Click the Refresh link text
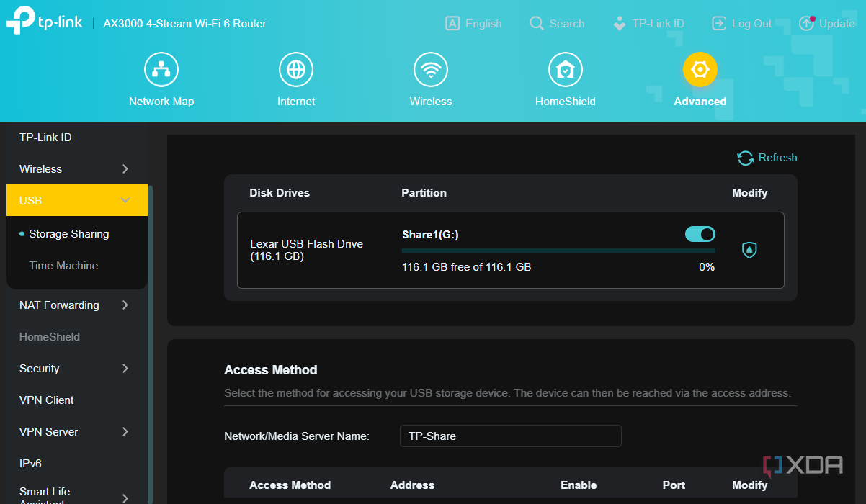The width and height of the screenshot is (866, 504). pyautogui.click(x=778, y=158)
